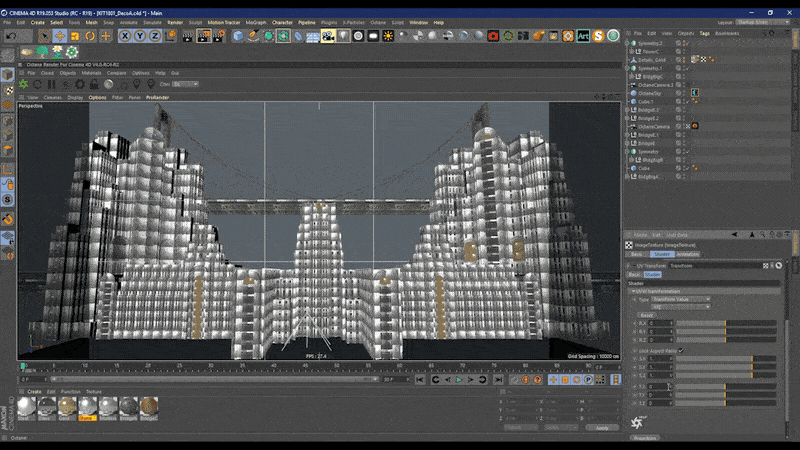The image size is (800, 450).
Task: Click the Play Forward button
Action: (x=459, y=380)
